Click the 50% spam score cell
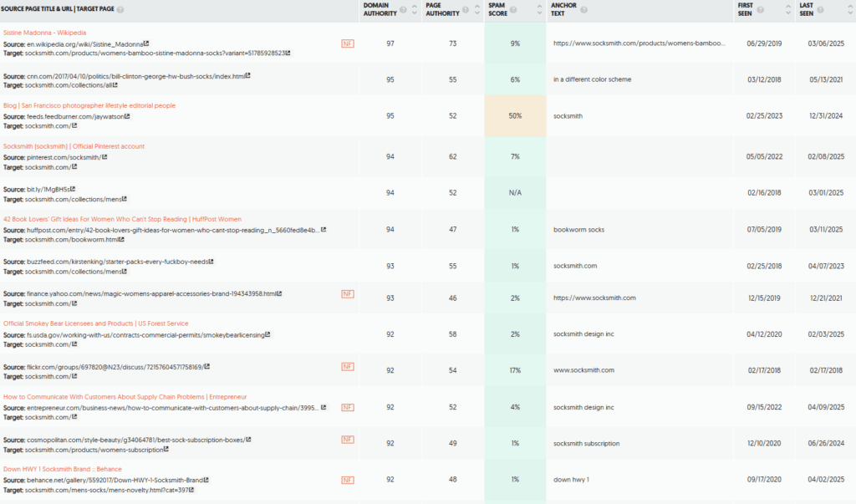Image resolution: width=856 pixels, height=504 pixels. [515, 116]
